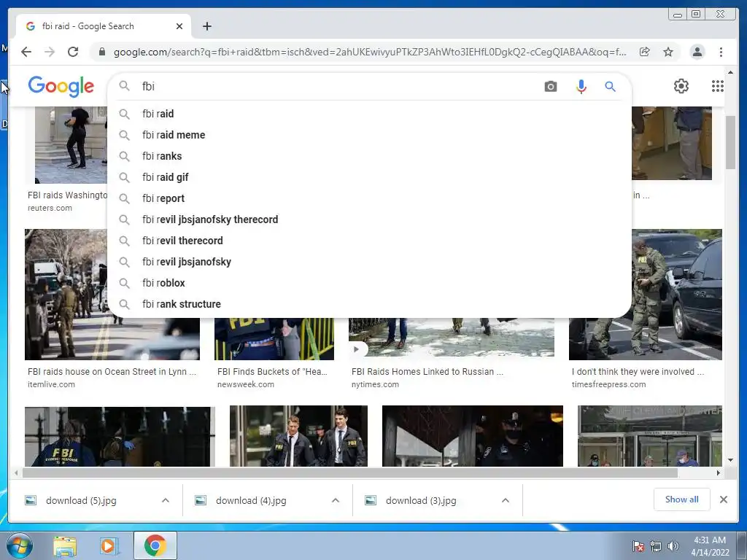Play the nytimes video thumbnail
Screen dimensions: 747x560
pos(356,349)
